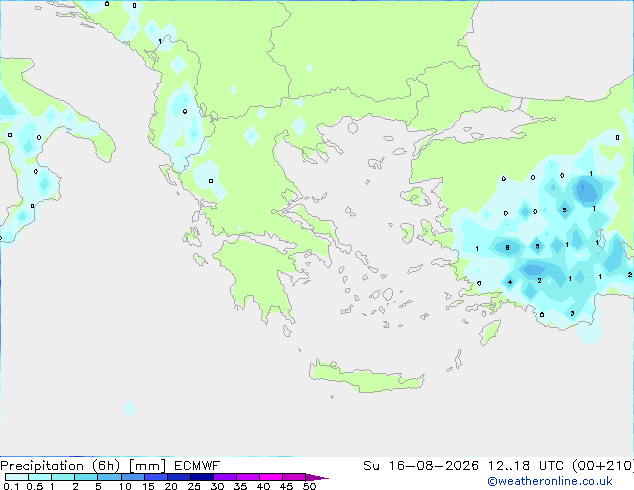Click the '40' legend scale label

(263, 486)
